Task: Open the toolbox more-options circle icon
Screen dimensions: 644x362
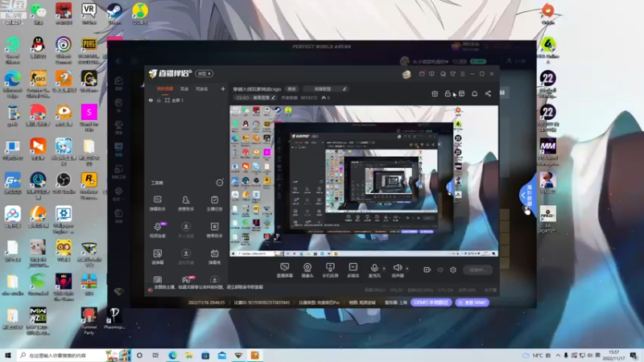Action: pos(220,183)
